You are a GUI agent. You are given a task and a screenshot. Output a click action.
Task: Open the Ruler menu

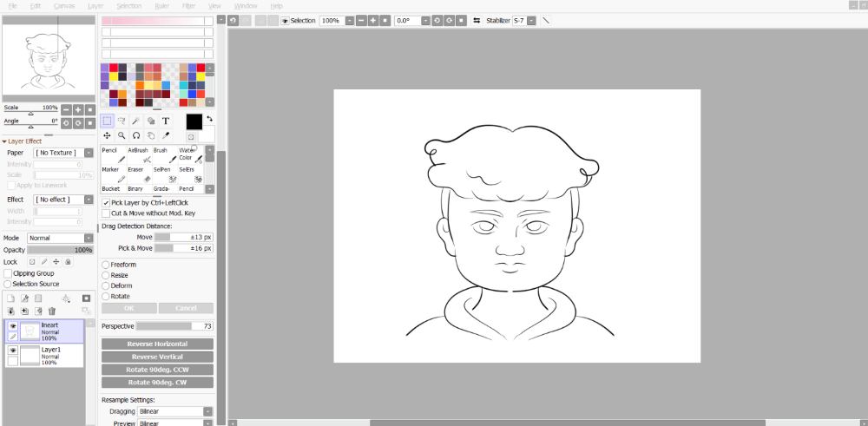coord(162,6)
